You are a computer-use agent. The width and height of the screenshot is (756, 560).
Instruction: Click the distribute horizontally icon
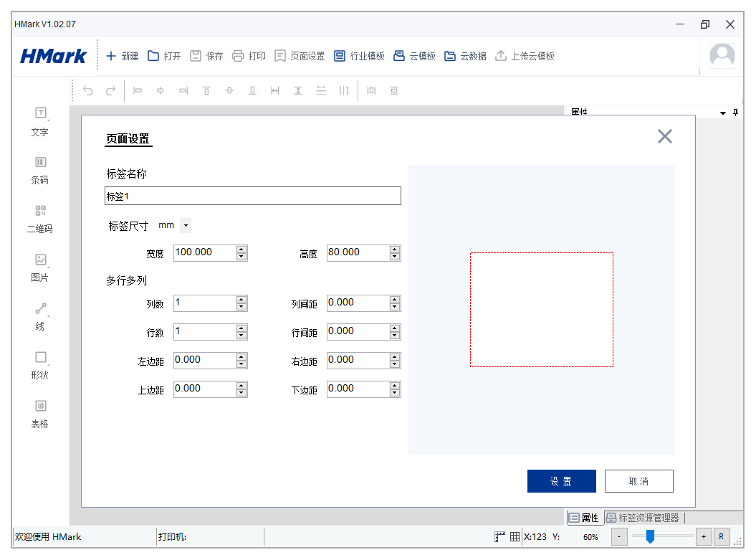344,90
